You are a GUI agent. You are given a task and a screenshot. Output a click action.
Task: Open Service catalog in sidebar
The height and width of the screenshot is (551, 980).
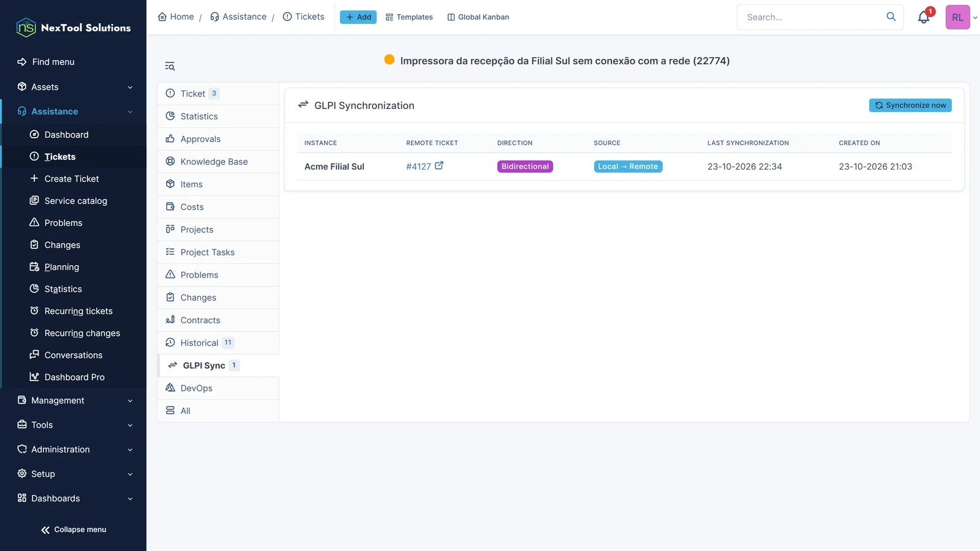[x=73, y=201]
